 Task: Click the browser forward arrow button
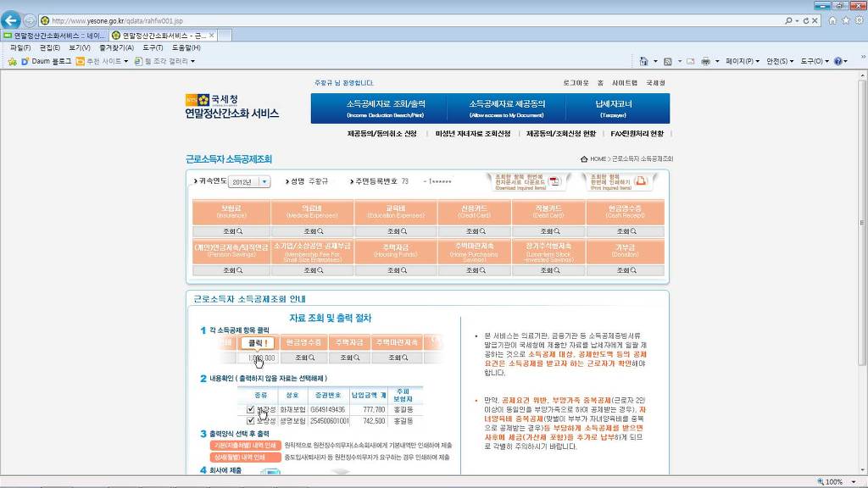pos(30,21)
